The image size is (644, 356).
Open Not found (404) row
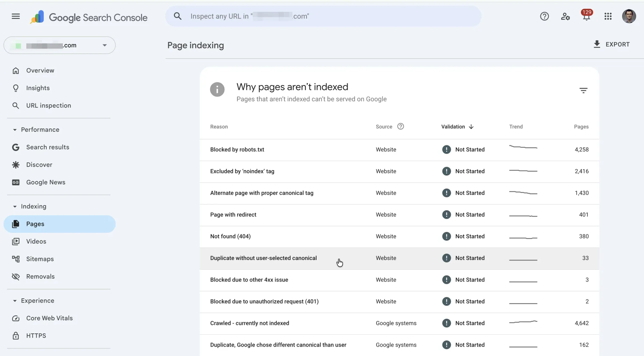tap(399, 237)
